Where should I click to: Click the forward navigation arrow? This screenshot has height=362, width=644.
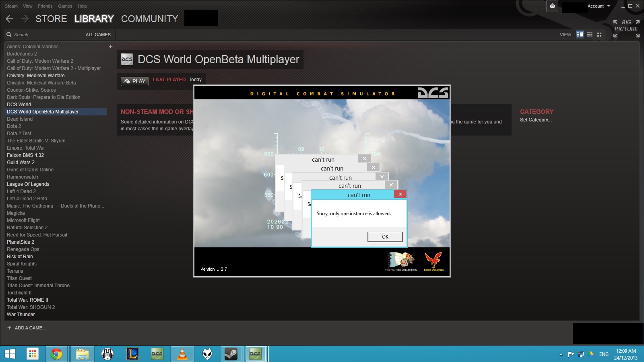click(x=25, y=19)
